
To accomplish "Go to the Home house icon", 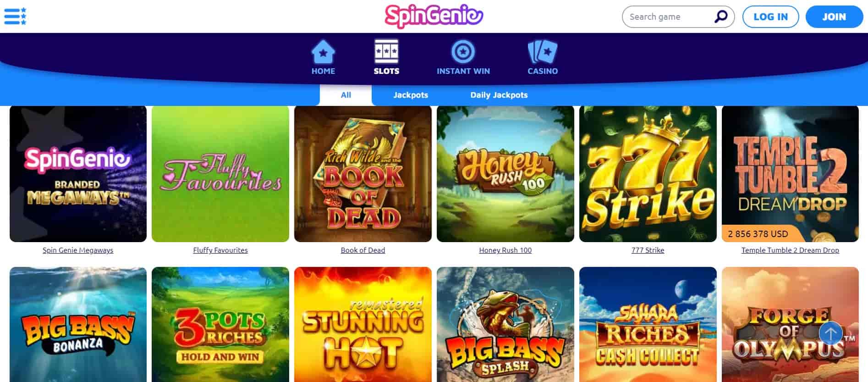I will tap(323, 52).
